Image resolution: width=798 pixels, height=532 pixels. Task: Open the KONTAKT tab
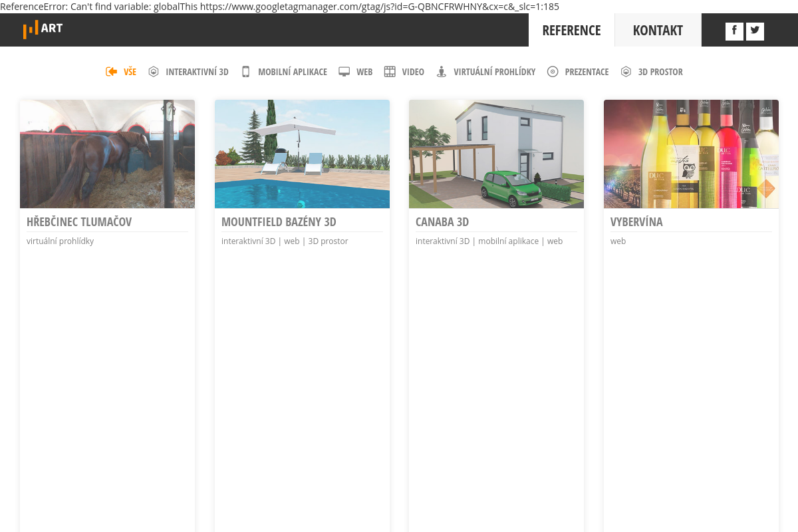[x=658, y=30]
